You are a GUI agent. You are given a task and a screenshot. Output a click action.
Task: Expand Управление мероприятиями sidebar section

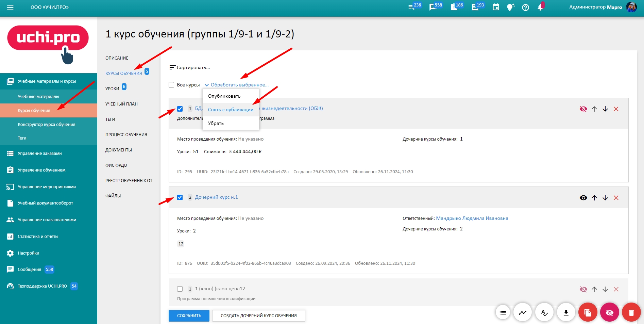click(49, 187)
